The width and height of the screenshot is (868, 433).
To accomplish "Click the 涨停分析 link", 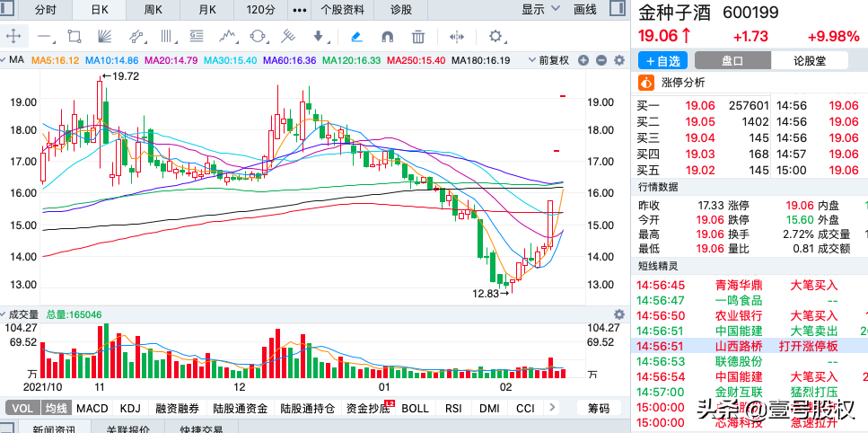I will pos(683,83).
